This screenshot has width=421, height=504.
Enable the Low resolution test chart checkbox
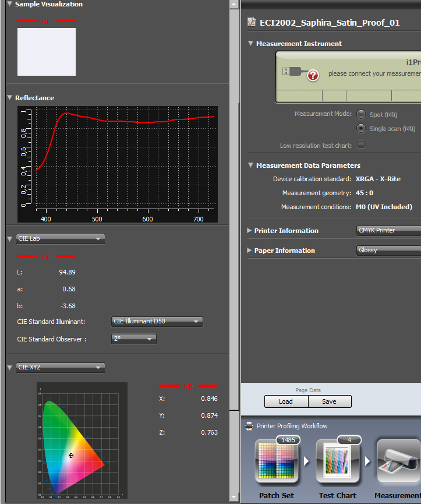pyautogui.click(x=361, y=144)
